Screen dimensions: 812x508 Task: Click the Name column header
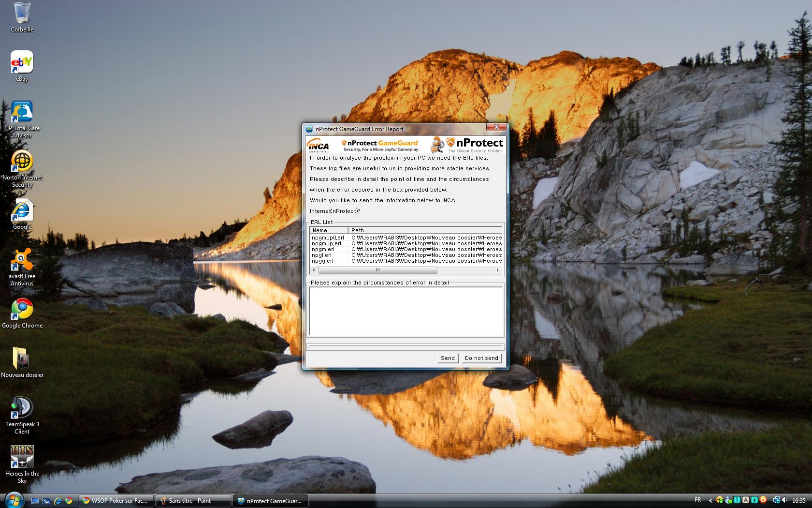329,230
